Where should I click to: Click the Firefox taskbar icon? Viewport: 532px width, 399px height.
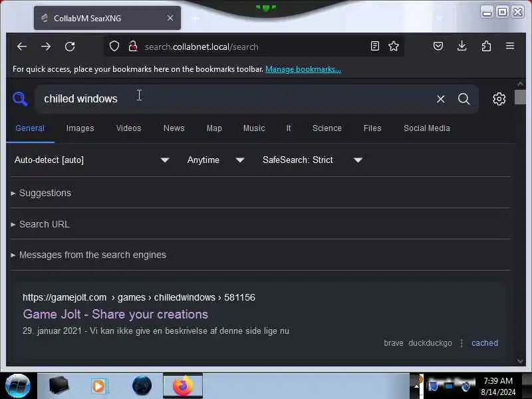[x=183, y=386]
